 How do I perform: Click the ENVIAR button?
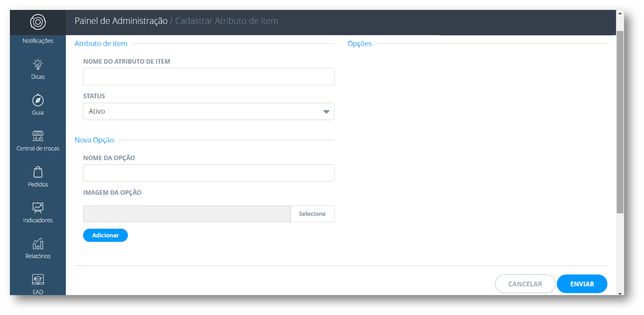coord(582,284)
